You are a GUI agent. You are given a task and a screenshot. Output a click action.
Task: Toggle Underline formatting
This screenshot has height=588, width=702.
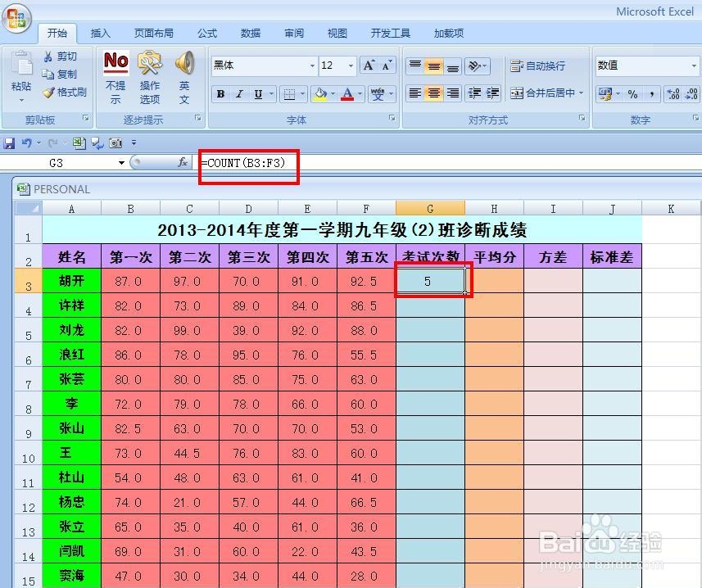[256, 93]
